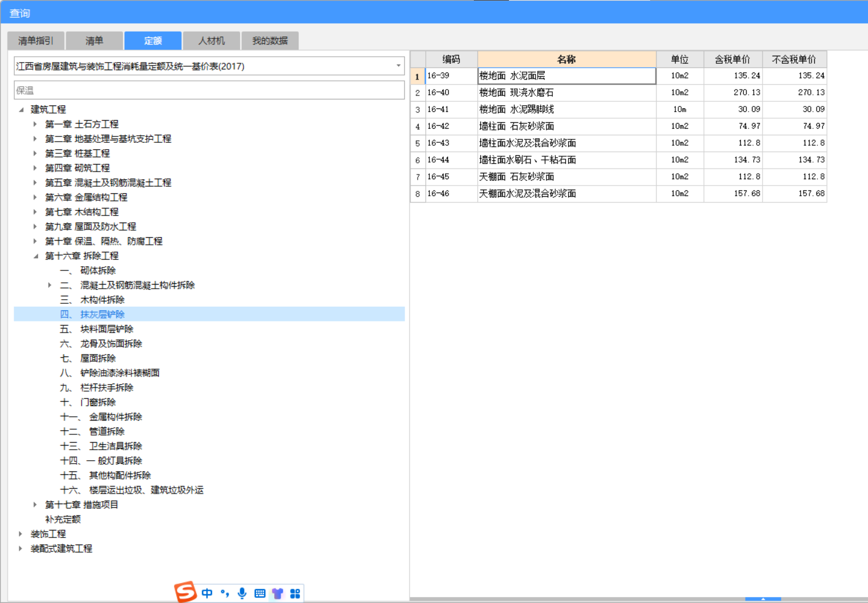Toggle Chinese/English mode in Sogou bar

pos(207,593)
